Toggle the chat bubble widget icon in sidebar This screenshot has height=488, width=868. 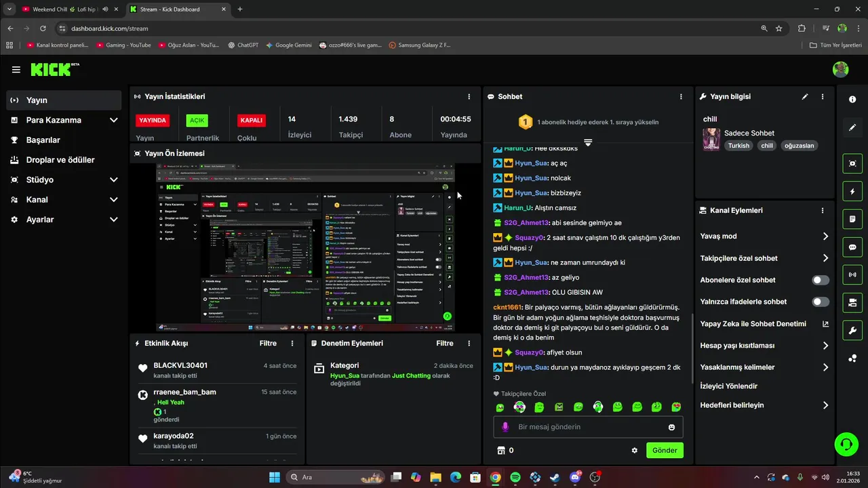point(852,247)
